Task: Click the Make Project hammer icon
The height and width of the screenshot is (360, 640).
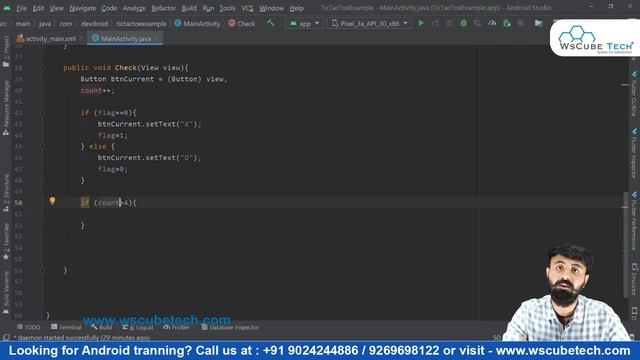Action: coord(271,23)
